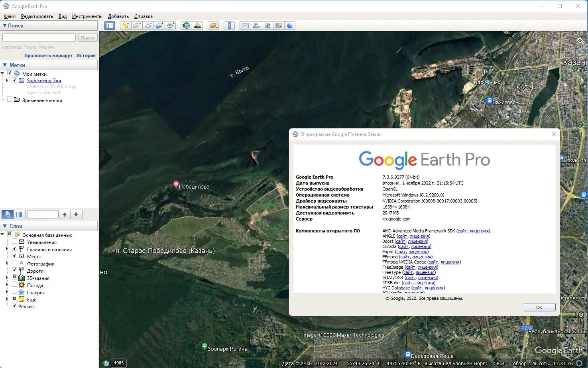The height and width of the screenshot is (368, 588).
Task: Click inside the Поиск search field
Action: click(38, 37)
